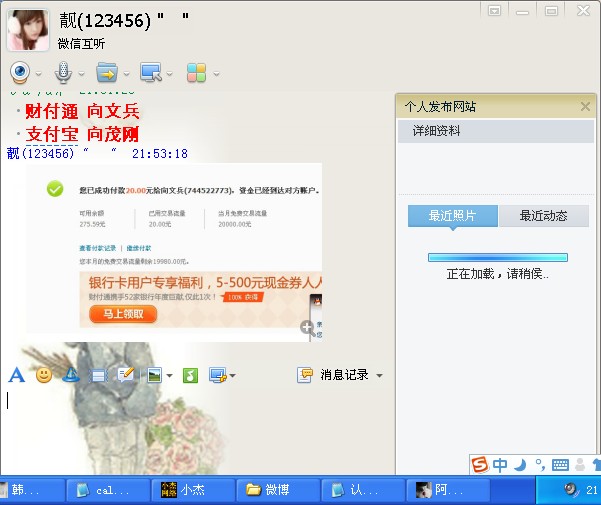The height and width of the screenshot is (505, 601).
Task: Click 靓(123456) sender name above the image
Action: click(40, 154)
